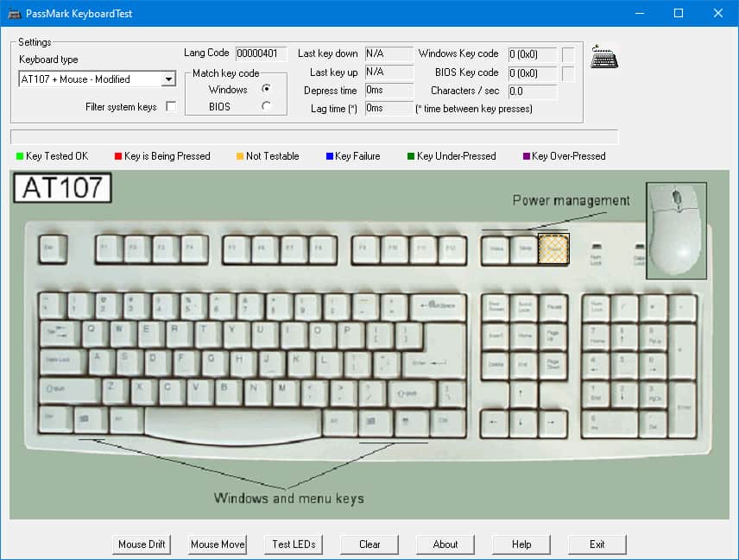
Task: Click the BIOS Key code field
Action: [x=533, y=73]
